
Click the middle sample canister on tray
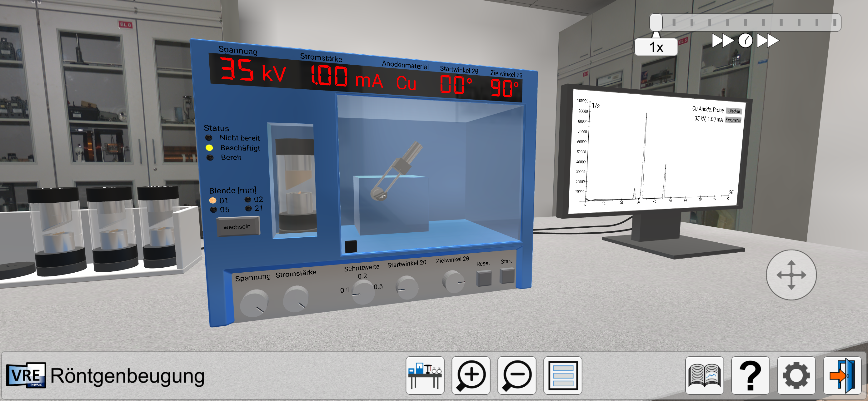point(113,229)
